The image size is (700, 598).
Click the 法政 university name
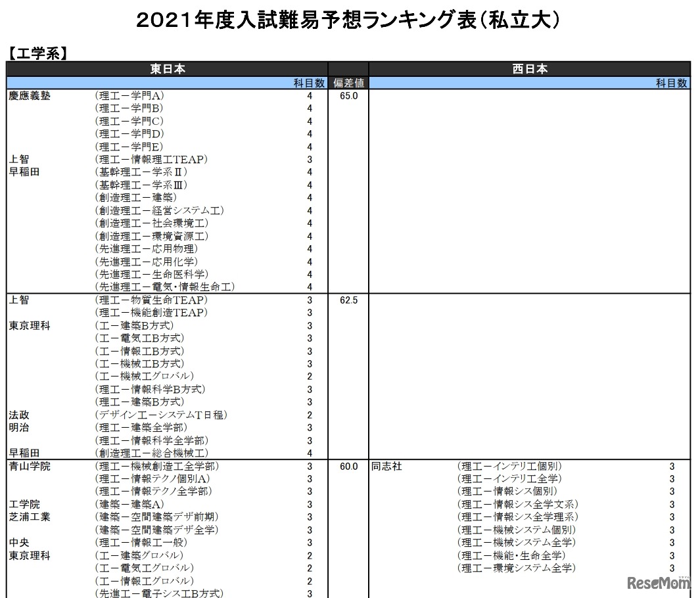19,415
